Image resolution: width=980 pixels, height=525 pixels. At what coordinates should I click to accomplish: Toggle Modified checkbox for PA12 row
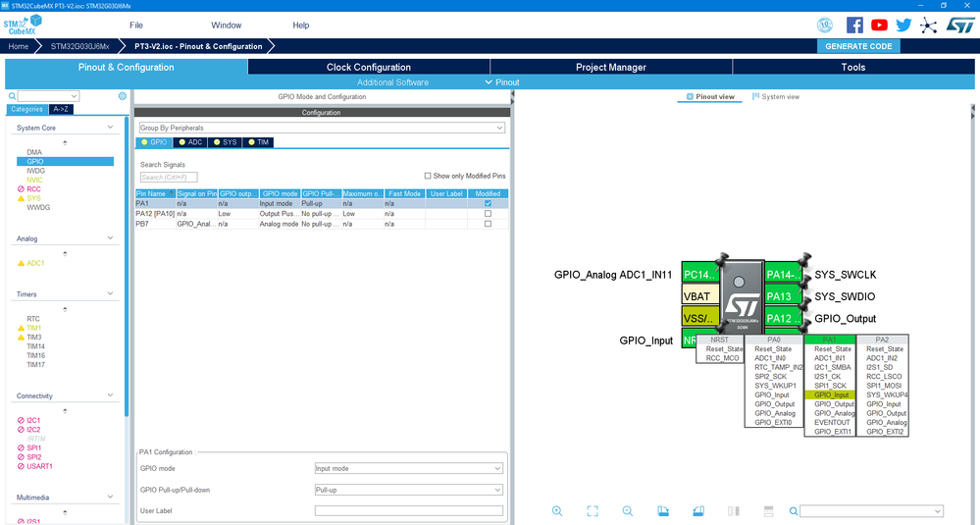click(x=489, y=213)
